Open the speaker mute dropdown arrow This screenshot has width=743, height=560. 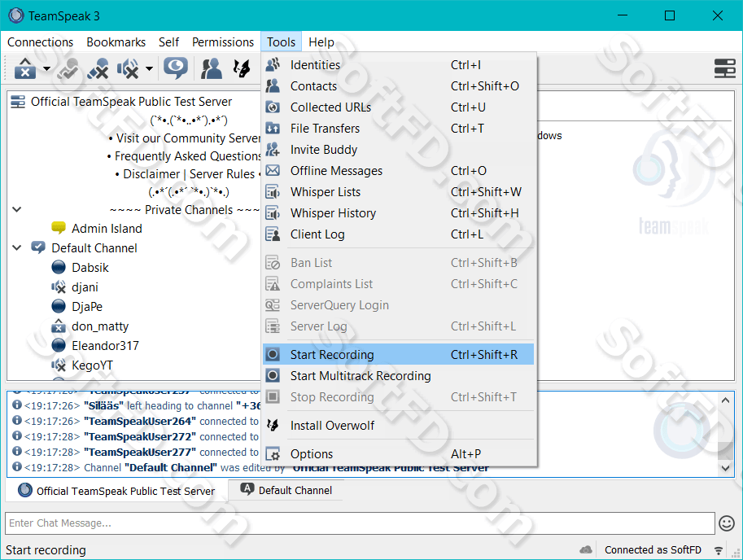coord(149,68)
